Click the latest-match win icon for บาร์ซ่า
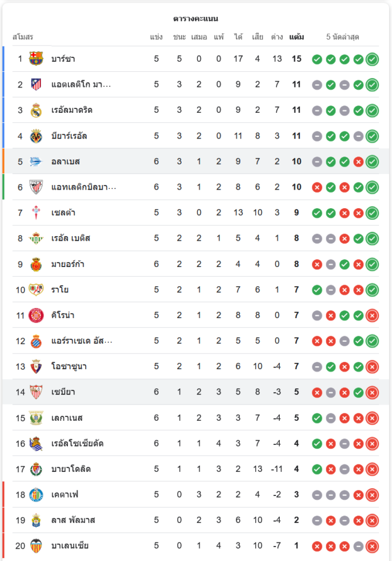The width and height of the screenshot is (392, 561). [x=372, y=59]
